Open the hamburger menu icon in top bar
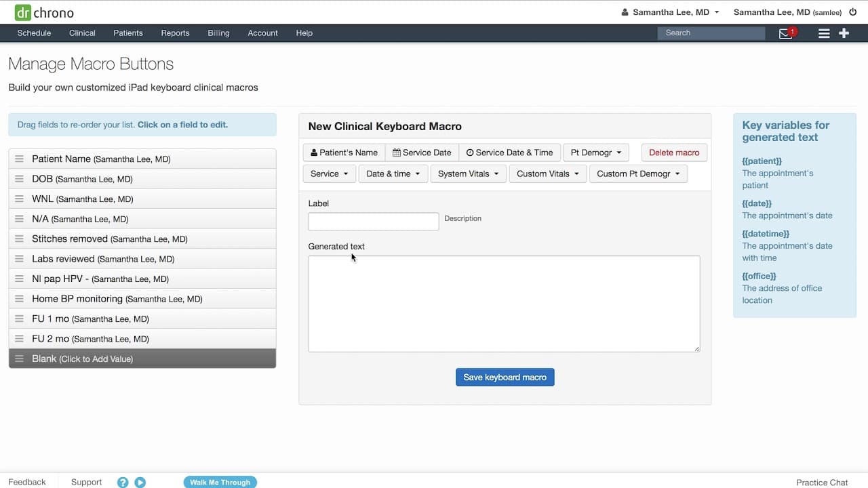Viewport: 868px width, 488px height. coord(824,33)
